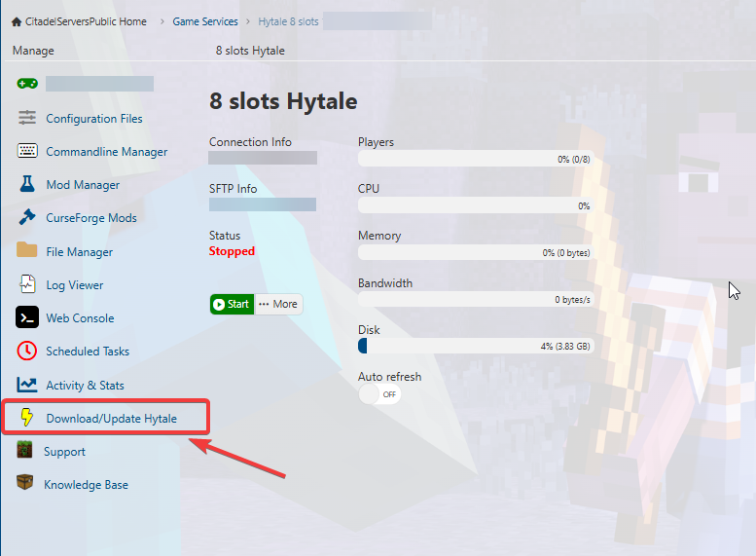Screen dimensions: 756x556
Task: Click the green gamepad icon in sidebar
Action: click(27, 84)
